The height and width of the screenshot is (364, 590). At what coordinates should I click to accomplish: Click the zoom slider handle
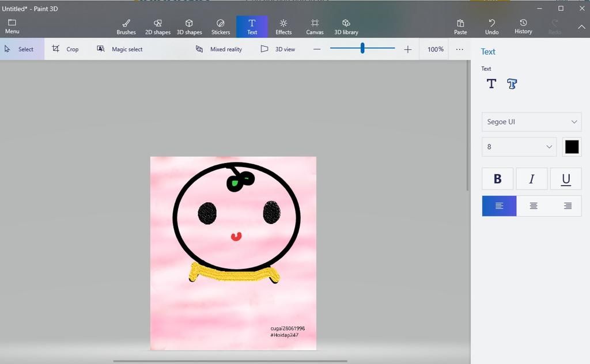[362, 48]
